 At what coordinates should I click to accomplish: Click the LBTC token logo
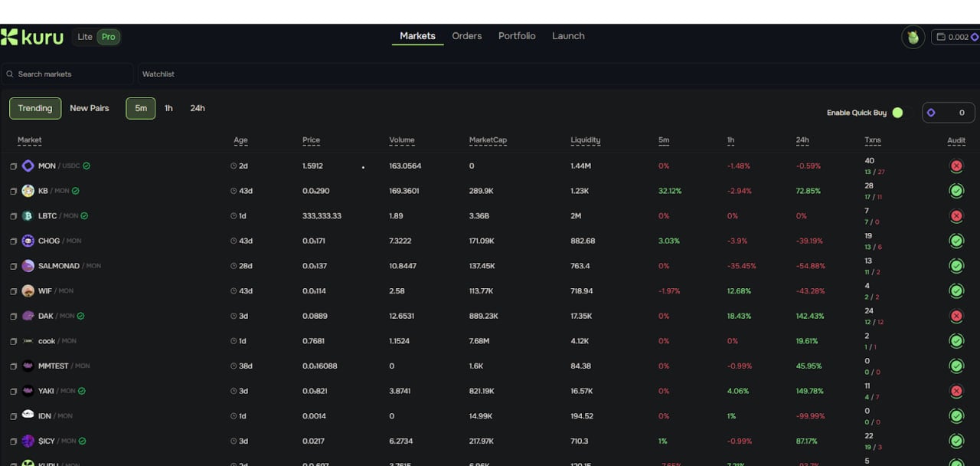28,216
